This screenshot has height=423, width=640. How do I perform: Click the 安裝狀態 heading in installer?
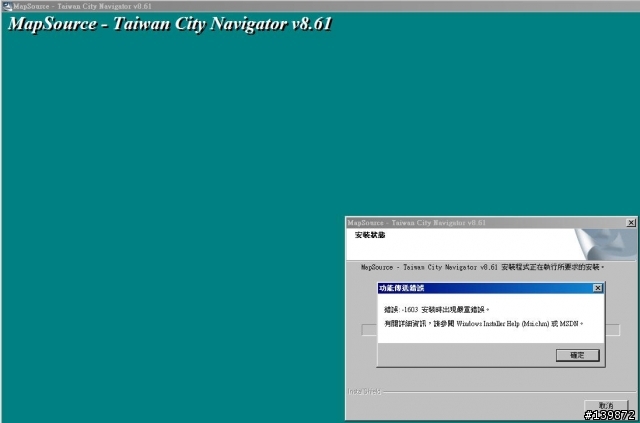pos(370,236)
